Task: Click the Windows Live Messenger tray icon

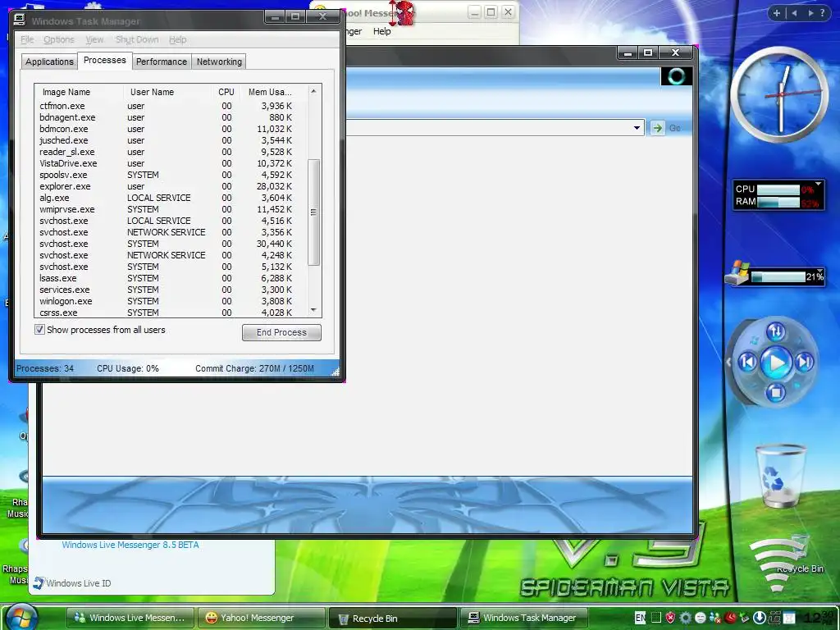Action: [715, 618]
